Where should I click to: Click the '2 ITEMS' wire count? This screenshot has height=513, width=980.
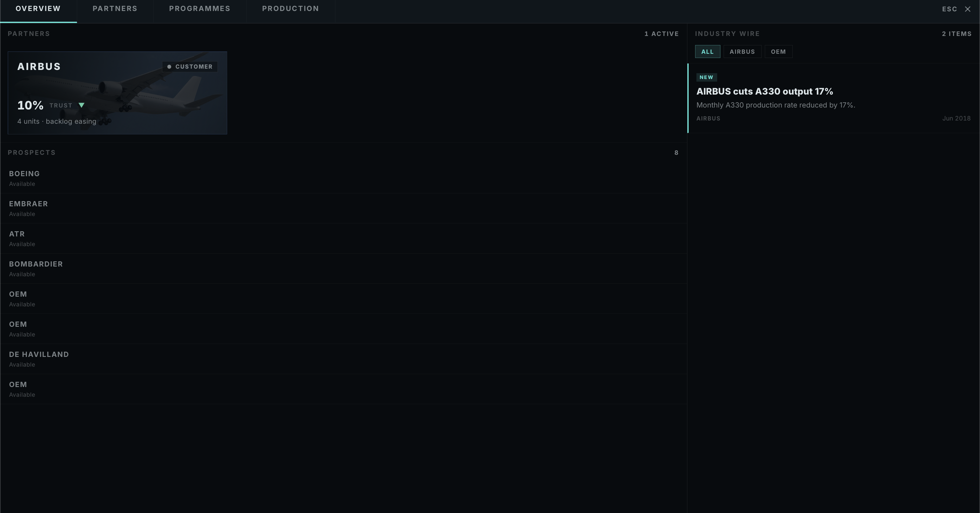tap(957, 34)
